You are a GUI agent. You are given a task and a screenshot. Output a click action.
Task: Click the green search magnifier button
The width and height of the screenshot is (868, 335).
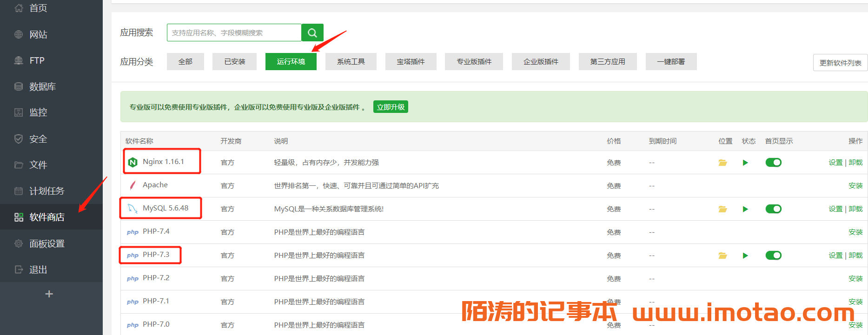(312, 33)
